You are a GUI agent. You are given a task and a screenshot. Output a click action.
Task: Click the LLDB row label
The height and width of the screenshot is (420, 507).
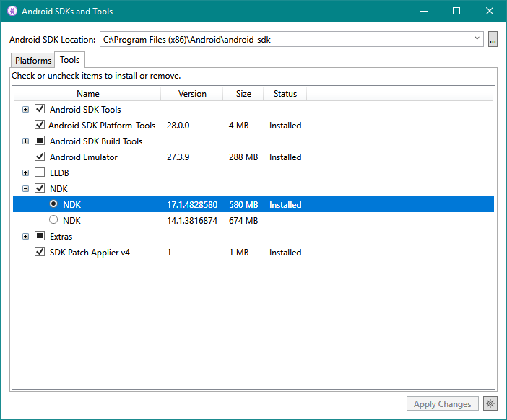tap(59, 173)
